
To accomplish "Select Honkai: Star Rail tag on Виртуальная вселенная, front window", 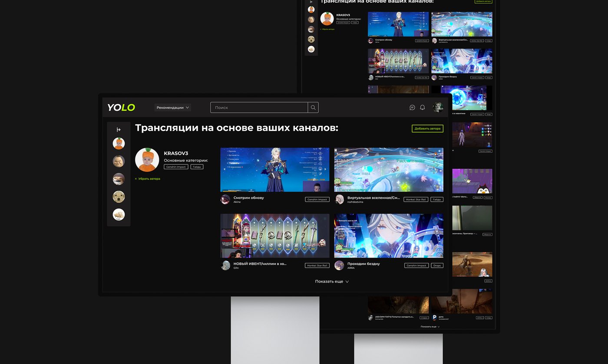I will (416, 200).
